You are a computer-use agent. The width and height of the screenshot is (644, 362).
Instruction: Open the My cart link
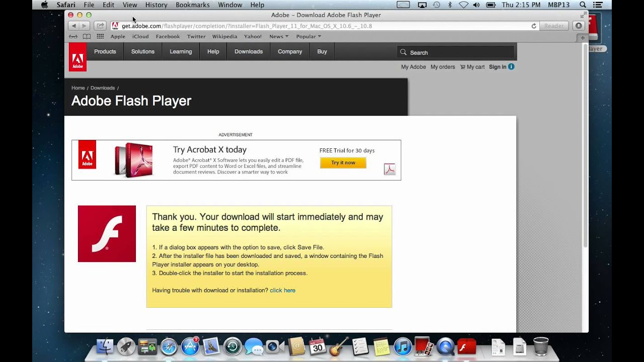(472, 67)
